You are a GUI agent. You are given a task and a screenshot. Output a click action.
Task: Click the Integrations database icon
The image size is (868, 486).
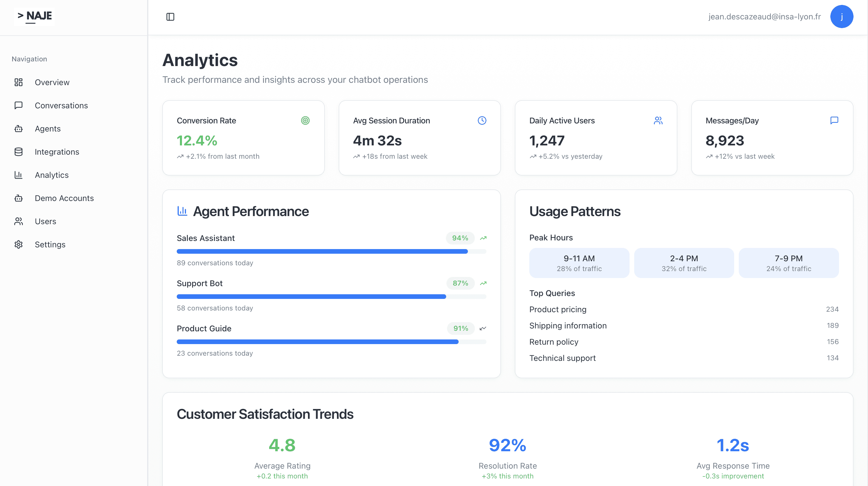(19, 152)
